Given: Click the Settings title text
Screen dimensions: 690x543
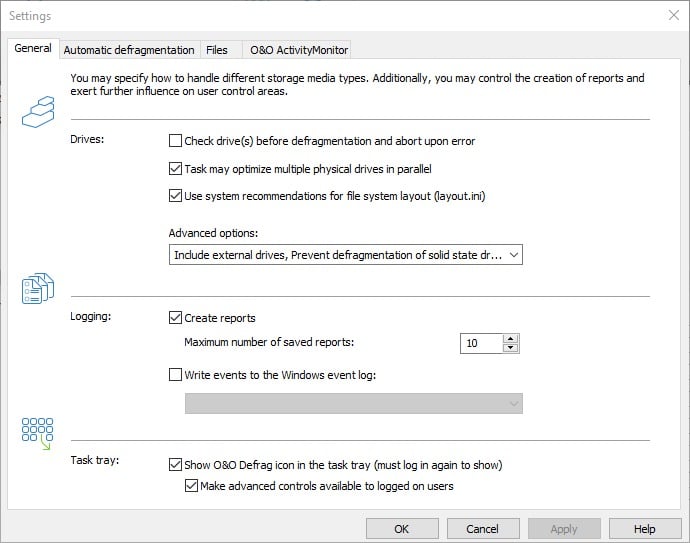Looking at the screenshot, I should click(x=30, y=16).
